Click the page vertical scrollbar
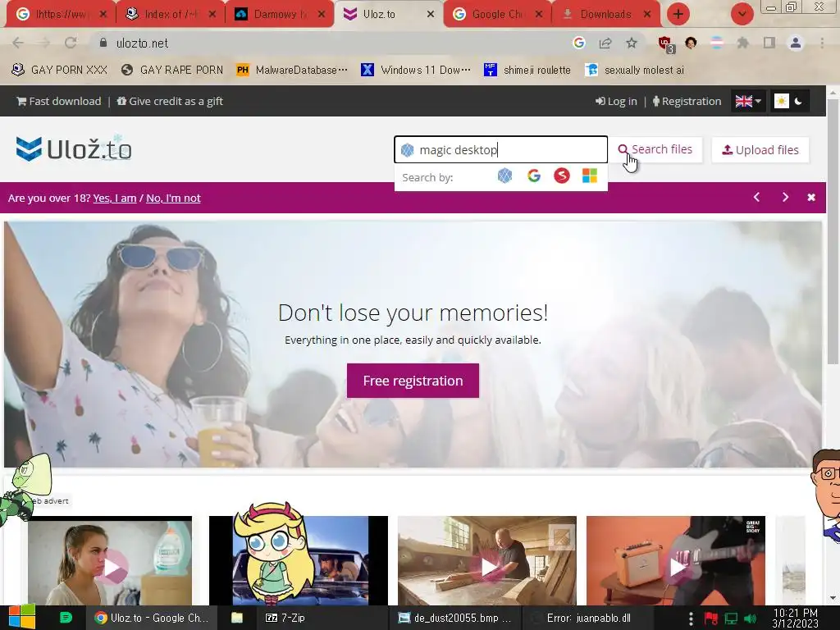This screenshot has width=840, height=630. (x=833, y=231)
